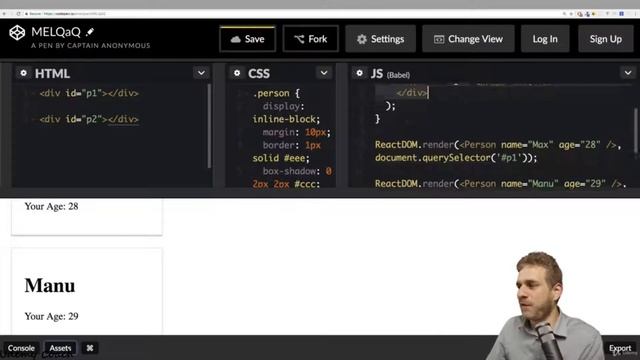The image size is (640, 360).
Task: Click the keyboard shortcuts icon in footer
Action: pos(90,348)
